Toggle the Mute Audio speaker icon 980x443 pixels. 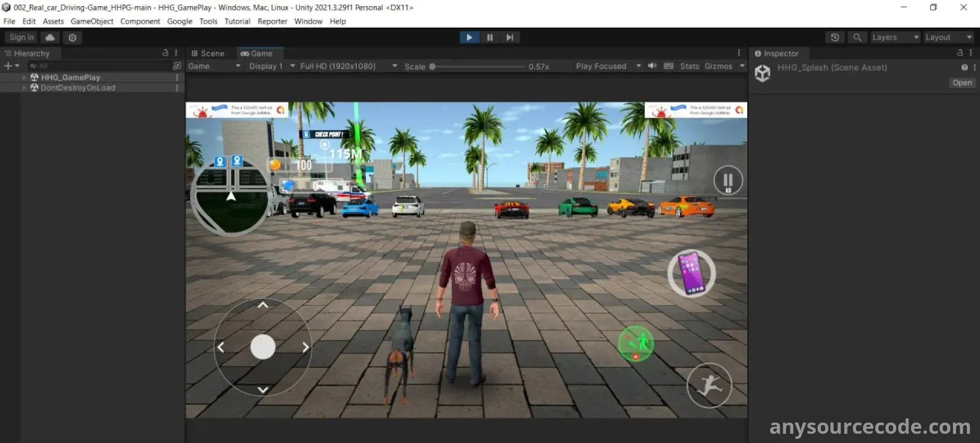(652, 66)
